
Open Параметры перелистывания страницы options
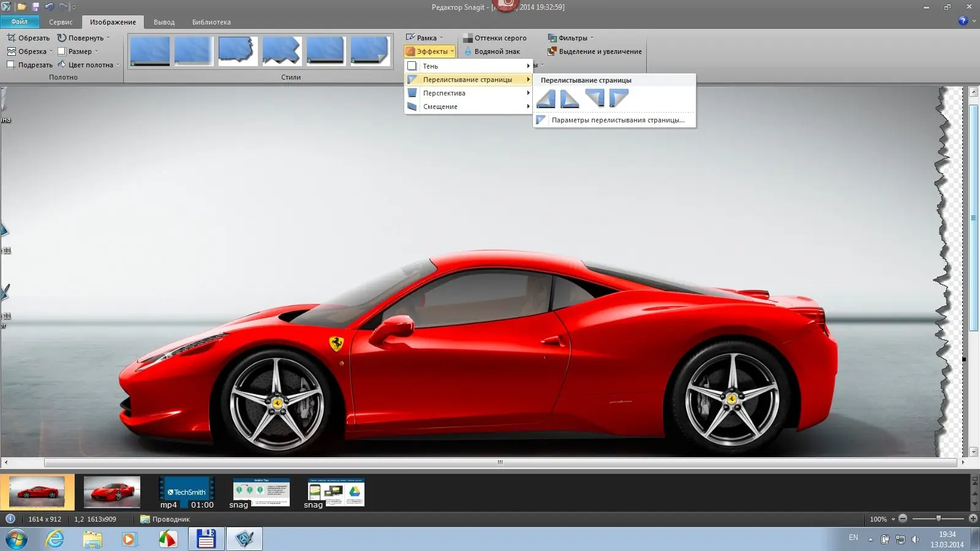pyautogui.click(x=614, y=120)
